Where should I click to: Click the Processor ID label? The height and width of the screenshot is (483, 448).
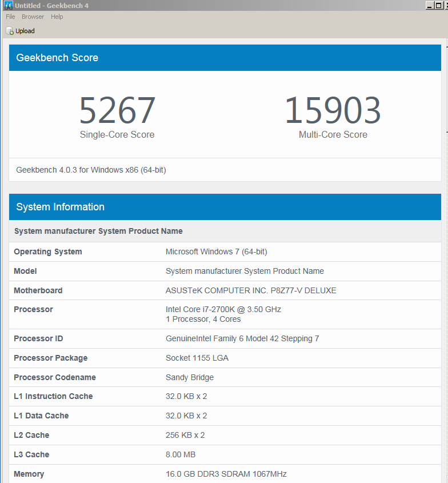pos(38,338)
